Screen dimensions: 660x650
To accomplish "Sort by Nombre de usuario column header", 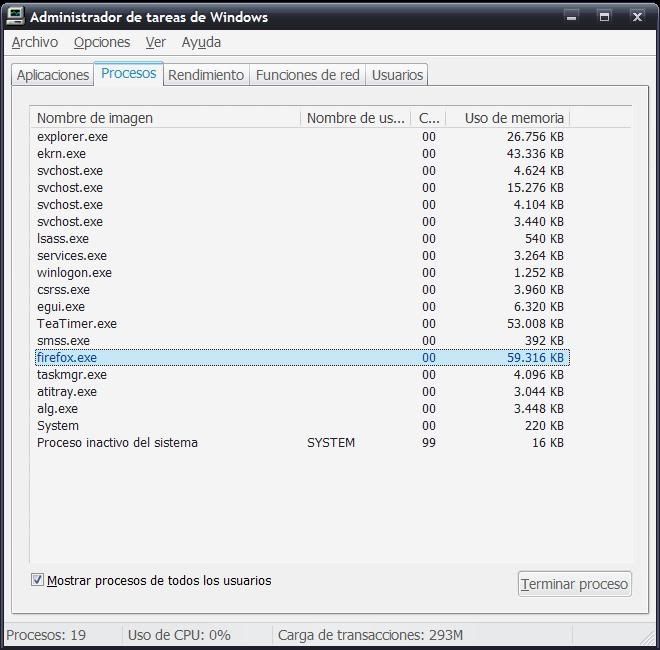I will pos(356,118).
